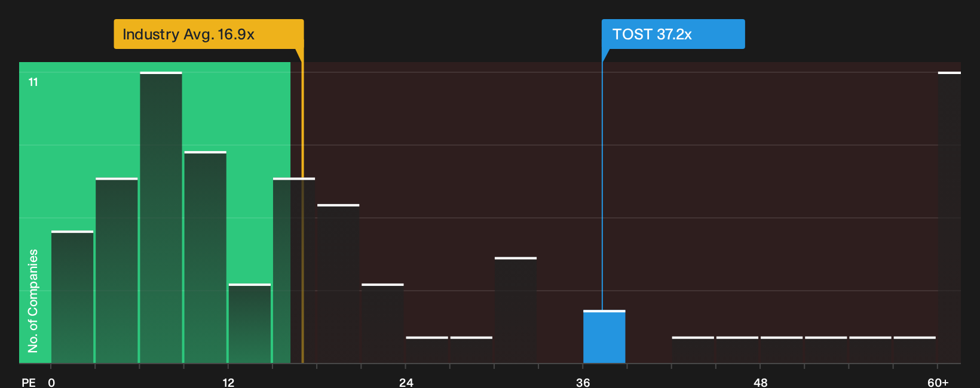Select the bar starting at PE 24
980x388 pixels.
click(x=427, y=350)
